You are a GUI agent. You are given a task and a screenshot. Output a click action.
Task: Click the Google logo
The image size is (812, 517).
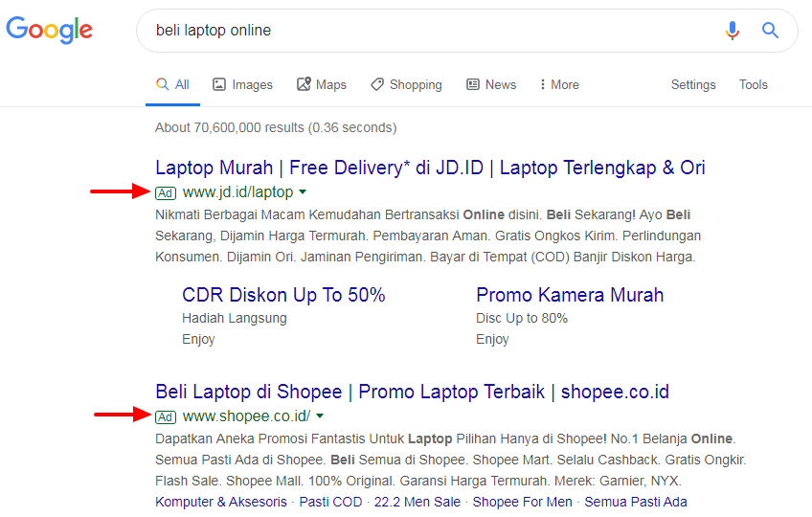(x=50, y=31)
